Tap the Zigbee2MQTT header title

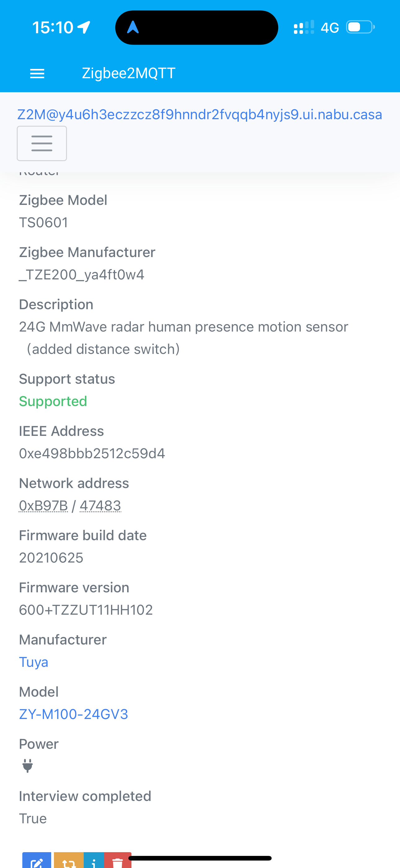tap(129, 74)
